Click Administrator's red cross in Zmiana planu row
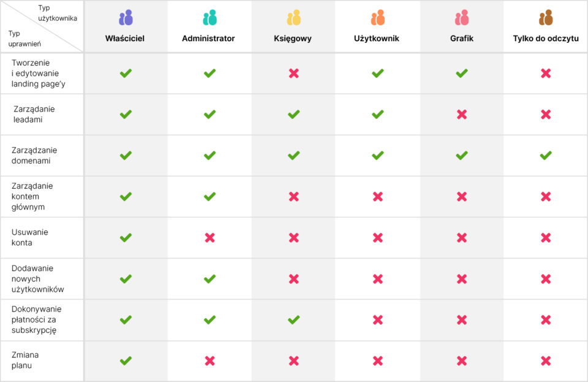588x382 pixels. pos(209,361)
